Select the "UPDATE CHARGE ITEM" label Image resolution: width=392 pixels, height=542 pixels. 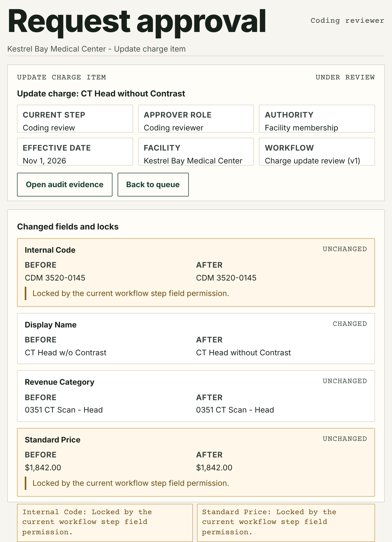(x=62, y=77)
